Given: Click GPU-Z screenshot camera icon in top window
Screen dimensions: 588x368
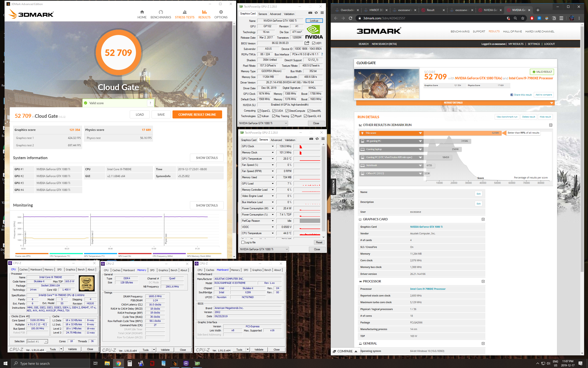Looking at the screenshot, I should tap(310, 13).
